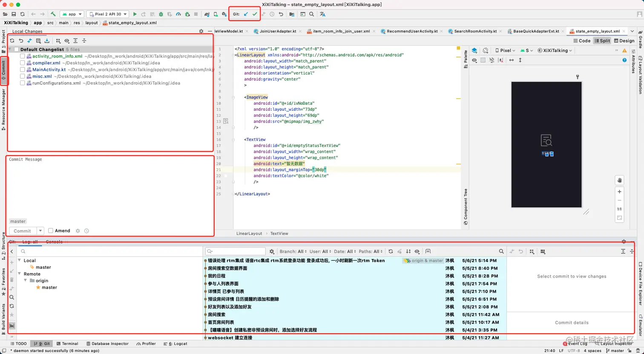Viewport: 644px width, 354px height.
Task: Switch to SearchRoomActivity.kt editor tab
Action: (x=475, y=31)
